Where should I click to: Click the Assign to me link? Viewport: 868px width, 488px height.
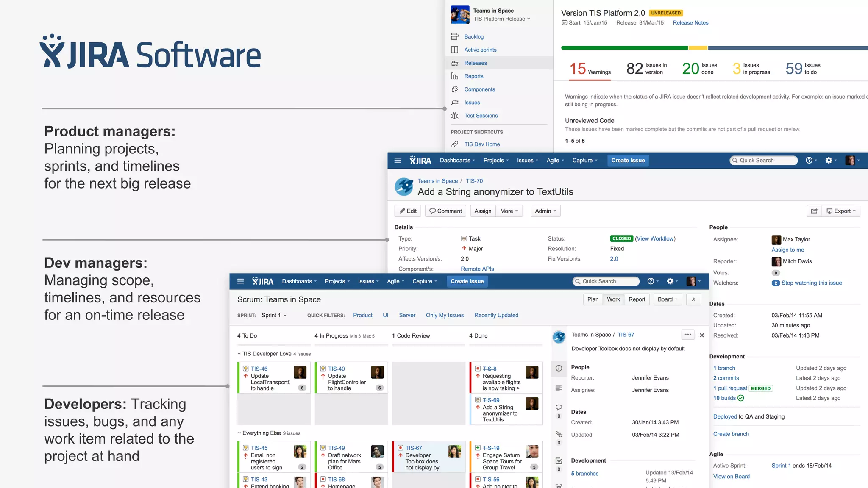click(x=787, y=250)
